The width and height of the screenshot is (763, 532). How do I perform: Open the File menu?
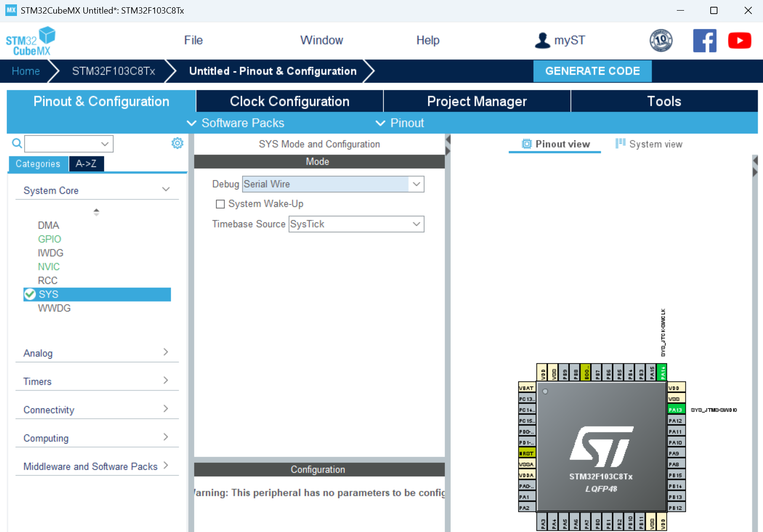point(193,40)
